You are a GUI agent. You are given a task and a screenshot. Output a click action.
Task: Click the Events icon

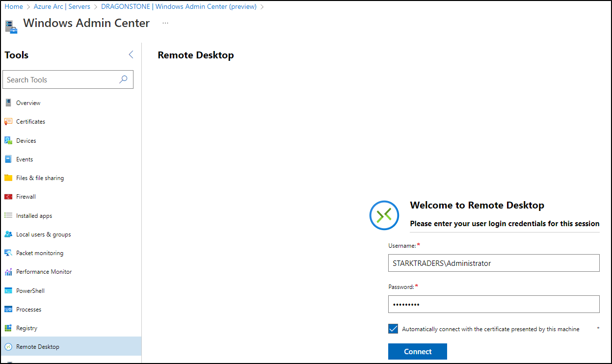tap(8, 159)
